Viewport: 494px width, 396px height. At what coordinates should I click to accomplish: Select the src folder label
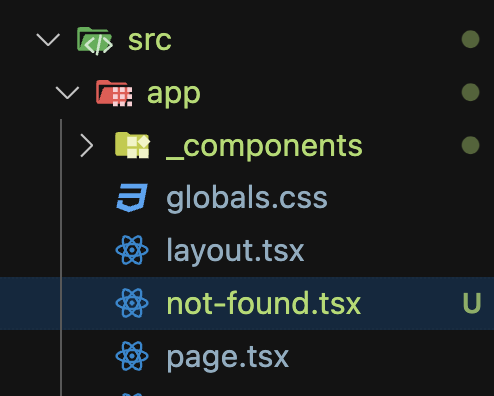tap(150, 41)
